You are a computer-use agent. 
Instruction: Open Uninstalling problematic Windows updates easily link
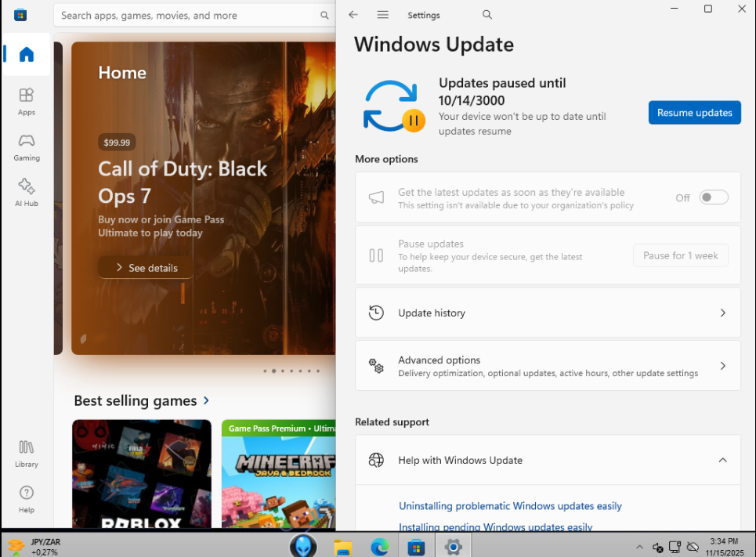coord(510,506)
